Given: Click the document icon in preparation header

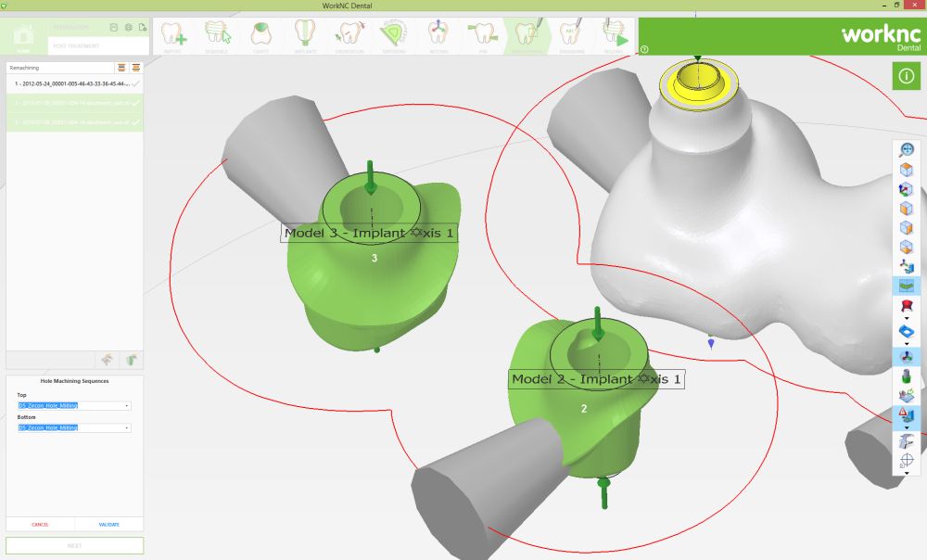Looking at the screenshot, I should [x=143, y=27].
